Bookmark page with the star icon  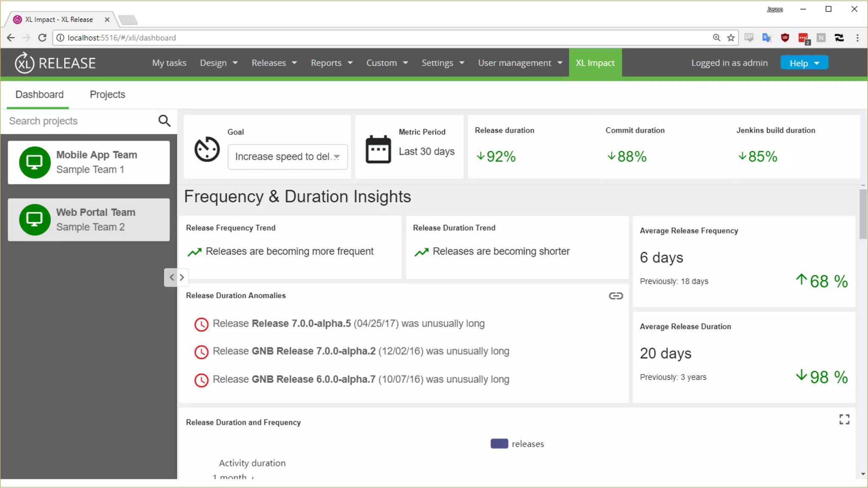(x=731, y=38)
